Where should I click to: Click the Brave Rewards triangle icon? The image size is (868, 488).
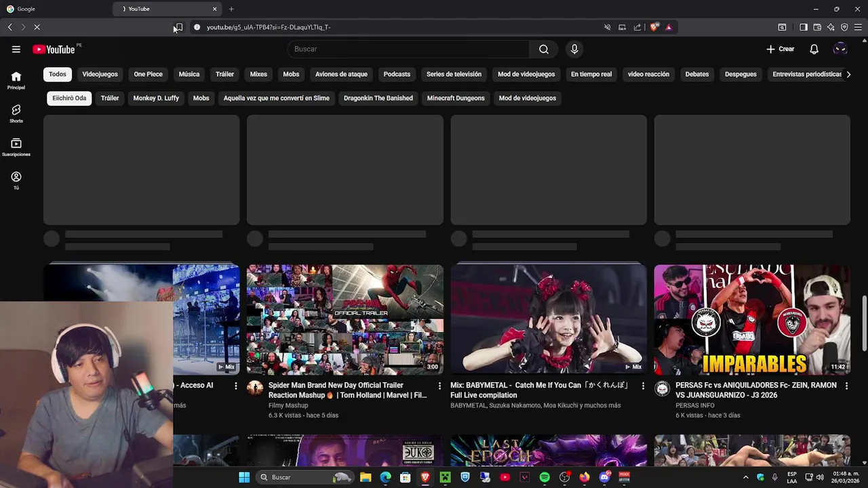point(669,27)
